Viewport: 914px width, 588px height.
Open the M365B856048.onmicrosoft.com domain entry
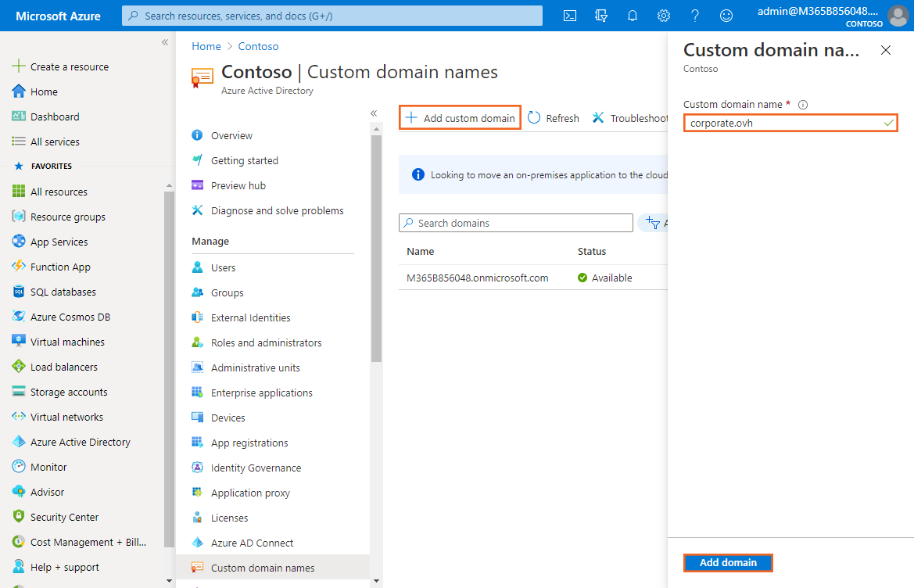[x=478, y=278]
